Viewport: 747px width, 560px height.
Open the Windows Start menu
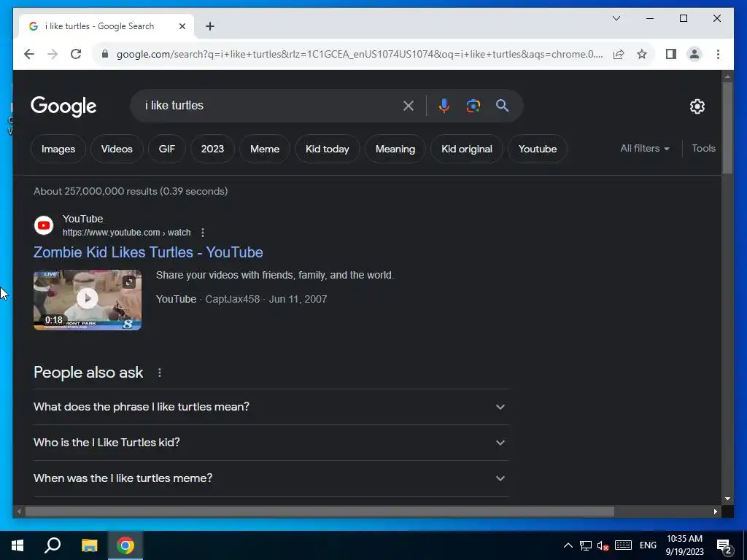pos(18,545)
